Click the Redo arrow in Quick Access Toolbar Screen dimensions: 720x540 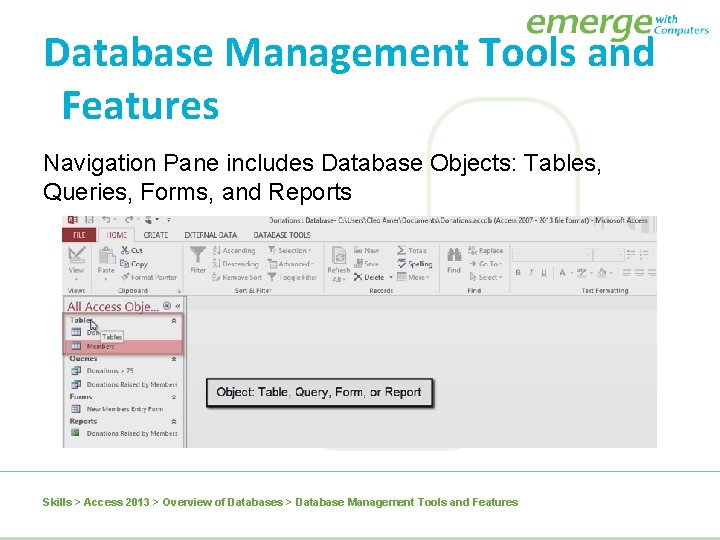click(x=129, y=220)
